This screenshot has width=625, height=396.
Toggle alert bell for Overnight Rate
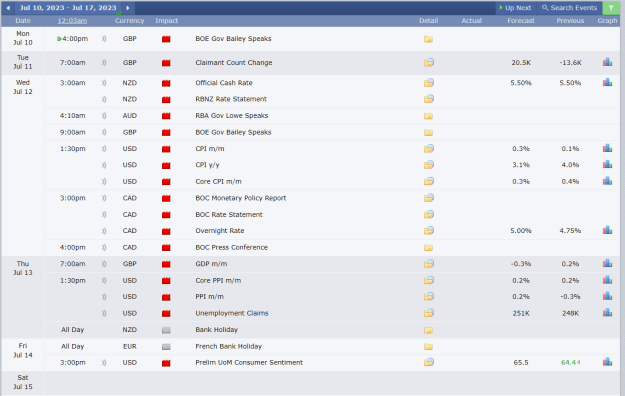click(x=104, y=231)
